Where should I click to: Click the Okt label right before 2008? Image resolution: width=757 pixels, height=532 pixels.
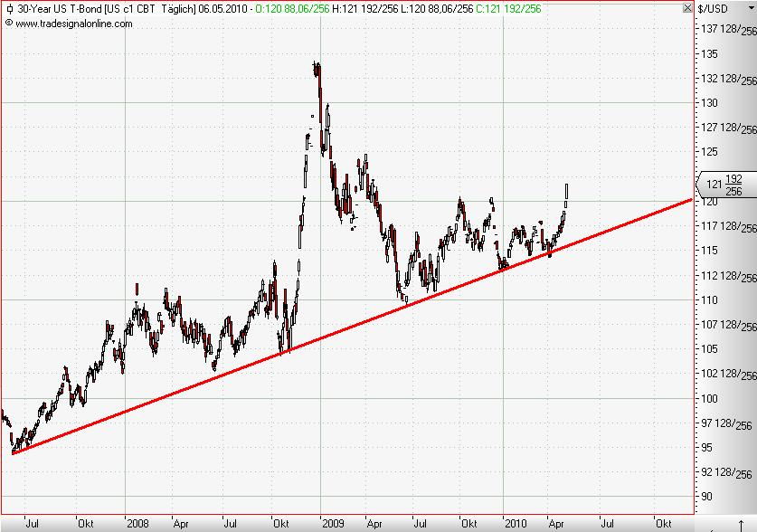(85, 524)
